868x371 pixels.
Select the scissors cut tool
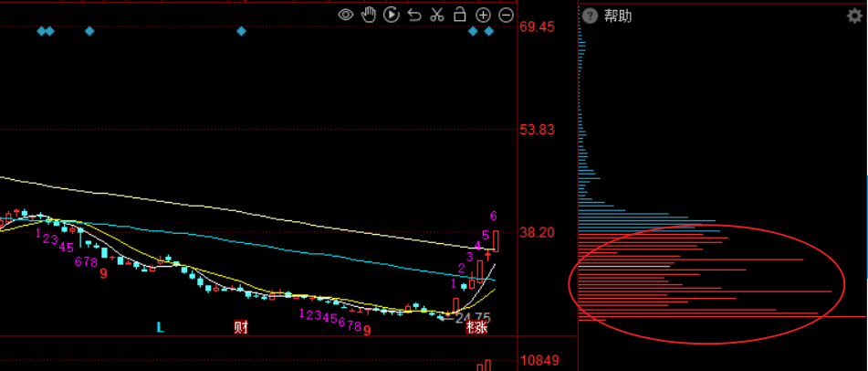[437, 14]
